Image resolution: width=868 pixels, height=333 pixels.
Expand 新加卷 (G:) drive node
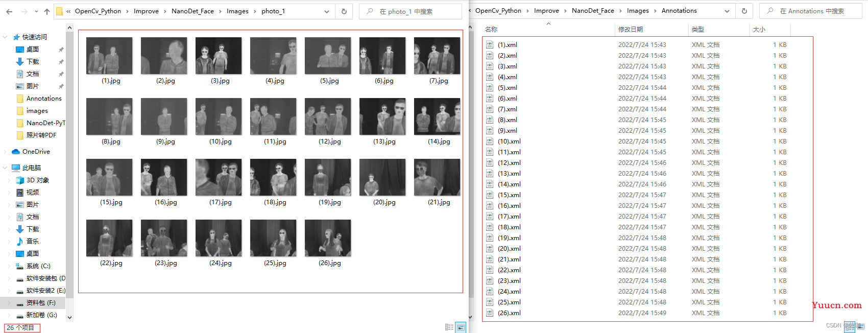9,315
